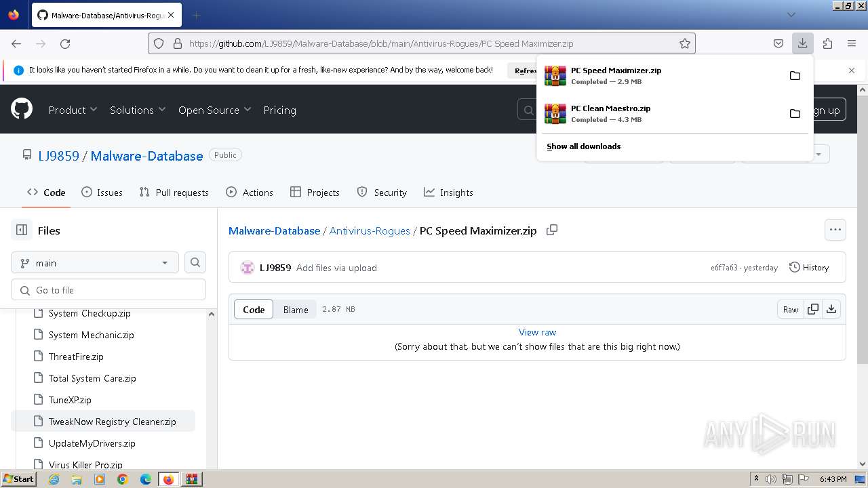
Task: Open the Edge taskbar icon
Action: [x=145, y=479]
